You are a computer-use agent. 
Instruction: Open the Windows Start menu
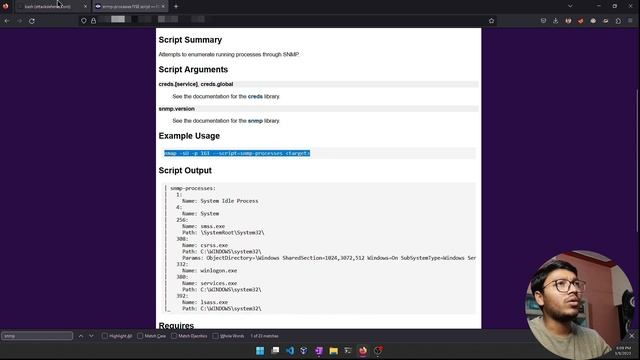tap(260, 351)
